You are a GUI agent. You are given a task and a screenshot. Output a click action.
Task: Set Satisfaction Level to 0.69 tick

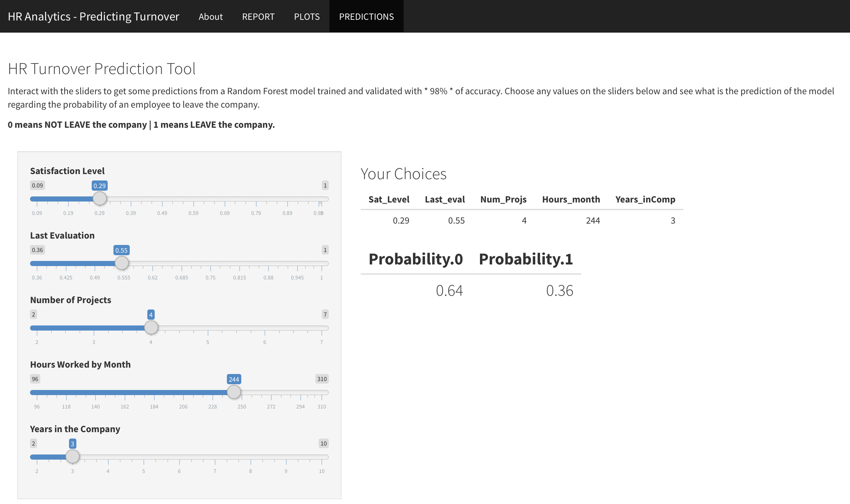225,199
